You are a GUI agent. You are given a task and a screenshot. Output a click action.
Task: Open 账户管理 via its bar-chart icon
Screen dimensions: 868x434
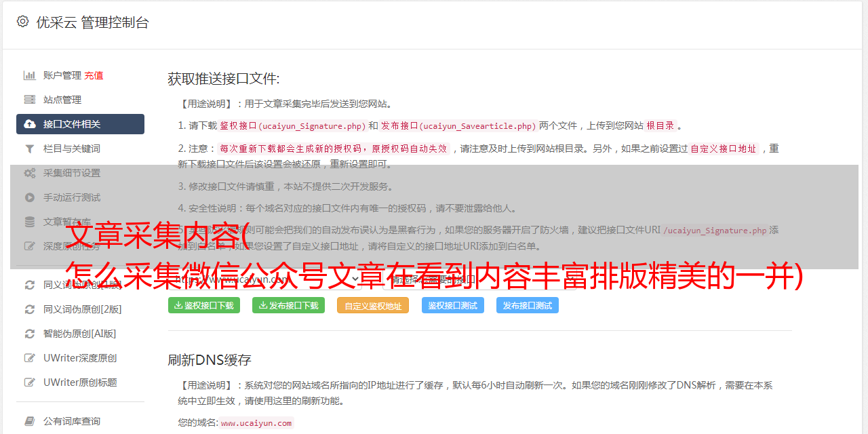[x=30, y=75]
